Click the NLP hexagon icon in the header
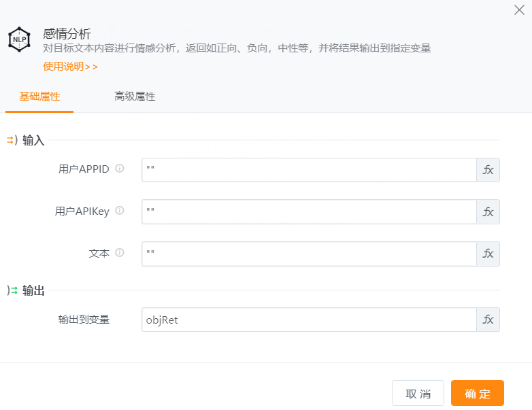Viewport: 532px width, 410px height. click(x=19, y=39)
